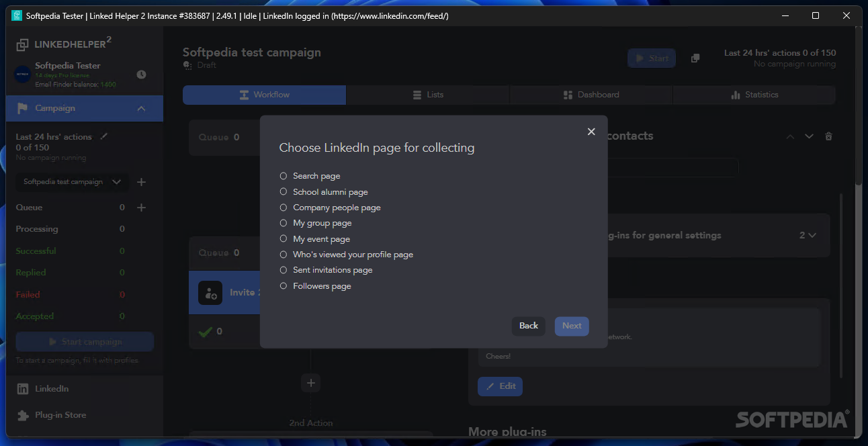868x446 pixels.
Task: Click the Draft status icon
Action: 187,65
